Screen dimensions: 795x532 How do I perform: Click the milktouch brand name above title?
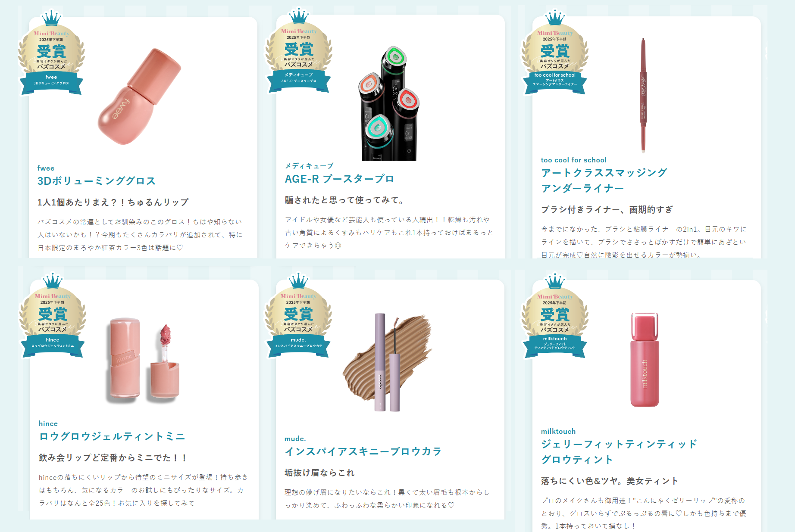pos(558,431)
